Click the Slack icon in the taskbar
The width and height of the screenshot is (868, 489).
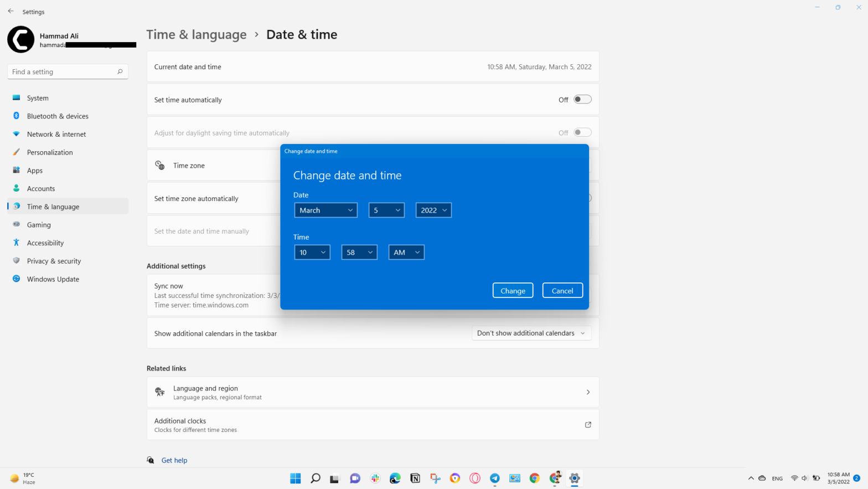(x=375, y=478)
